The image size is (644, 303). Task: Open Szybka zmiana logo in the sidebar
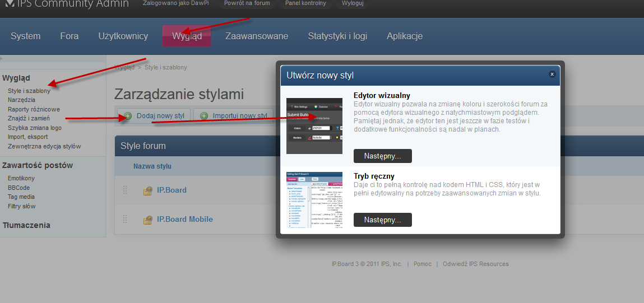[x=35, y=128]
